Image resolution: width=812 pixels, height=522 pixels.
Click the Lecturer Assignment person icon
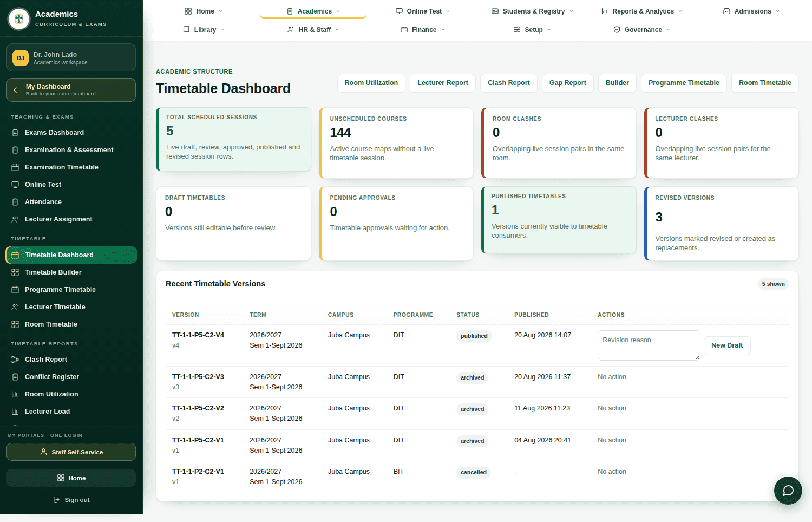click(15, 219)
